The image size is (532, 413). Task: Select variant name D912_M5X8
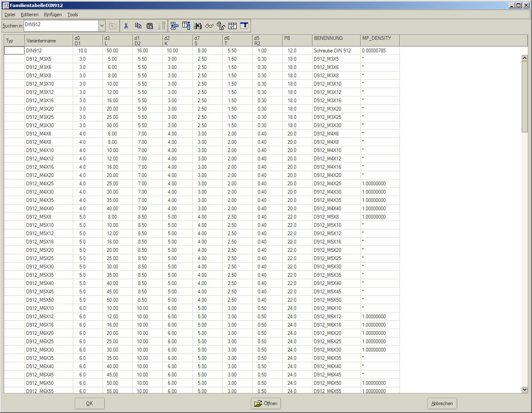[49, 217]
